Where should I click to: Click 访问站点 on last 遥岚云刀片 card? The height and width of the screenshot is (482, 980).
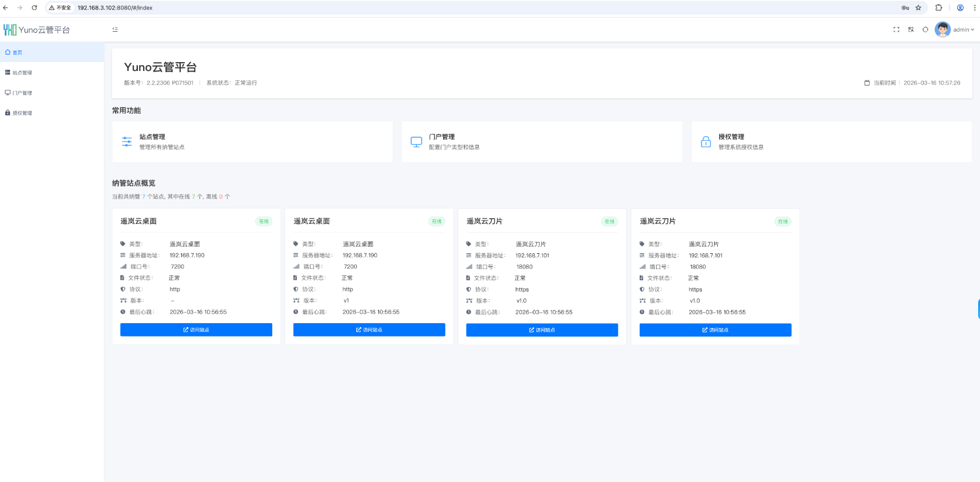coord(715,330)
